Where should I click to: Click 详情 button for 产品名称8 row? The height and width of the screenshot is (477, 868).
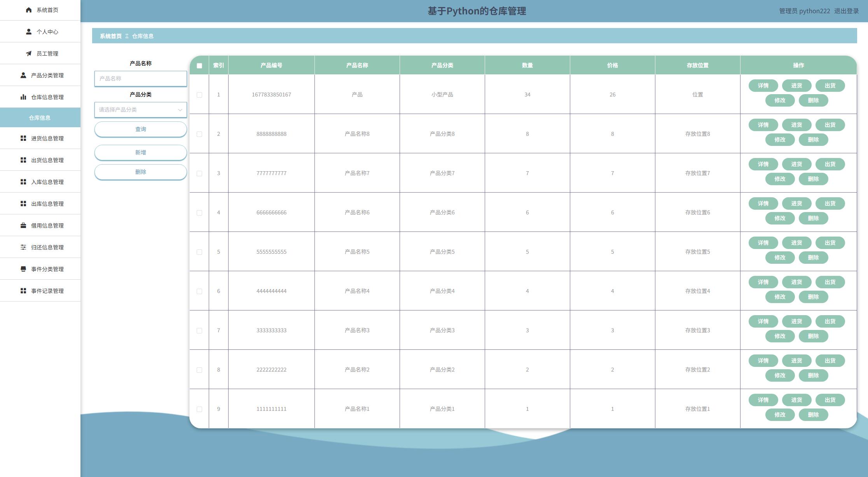[763, 125]
